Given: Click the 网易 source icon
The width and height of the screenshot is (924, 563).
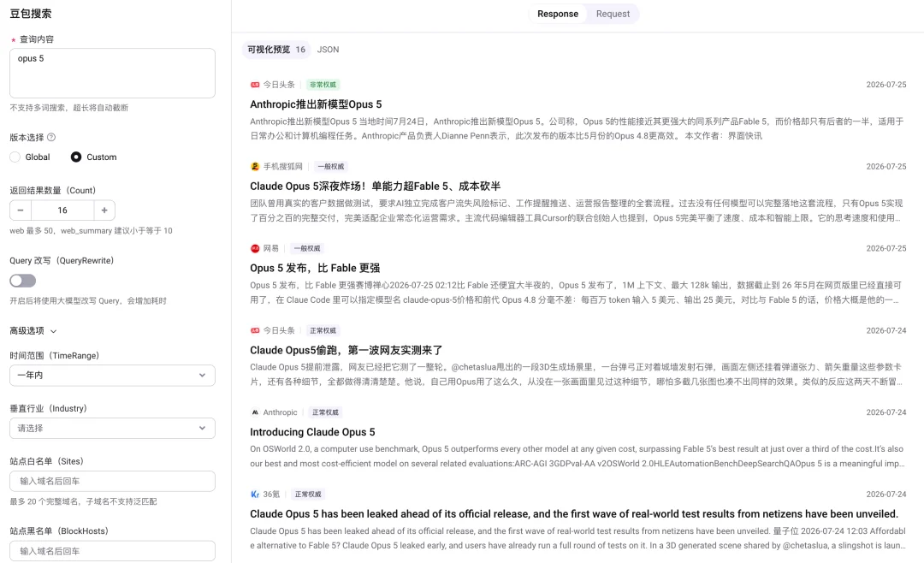Looking at the screenshot, I should (255, 249).
